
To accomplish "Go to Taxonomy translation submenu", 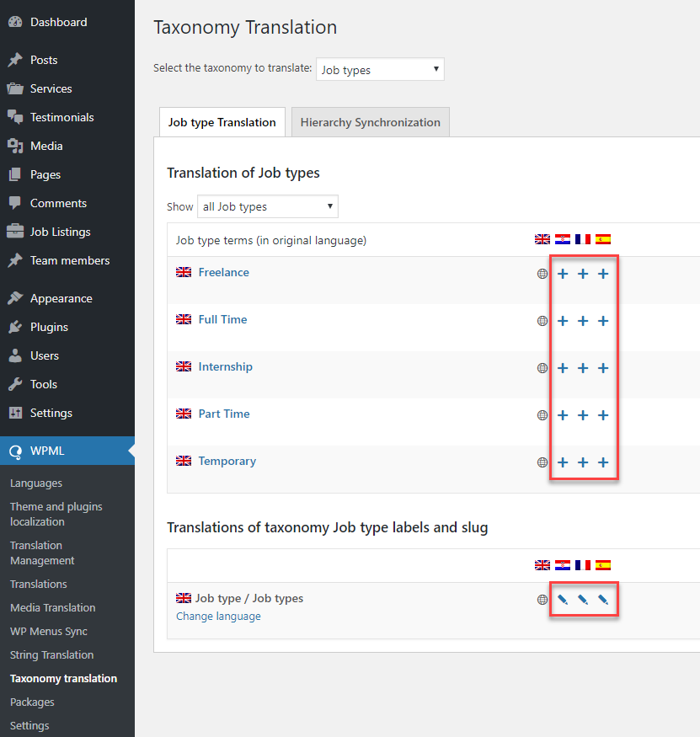I will tap(63, 678).
